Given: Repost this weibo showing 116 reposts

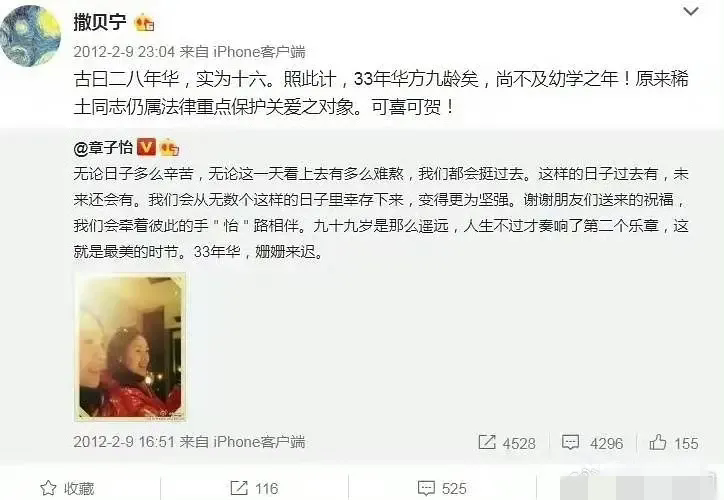Looking at the screenshot, I should [254, 488].
